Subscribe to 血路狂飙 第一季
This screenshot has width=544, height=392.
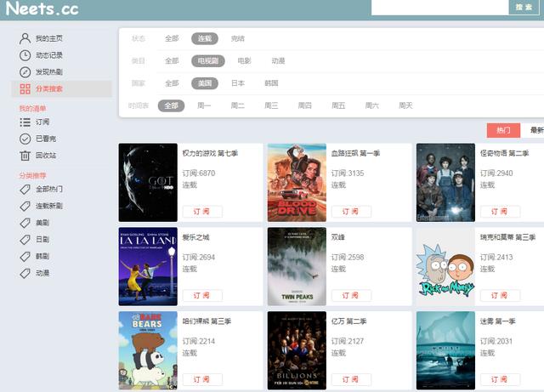pos(351,212)
